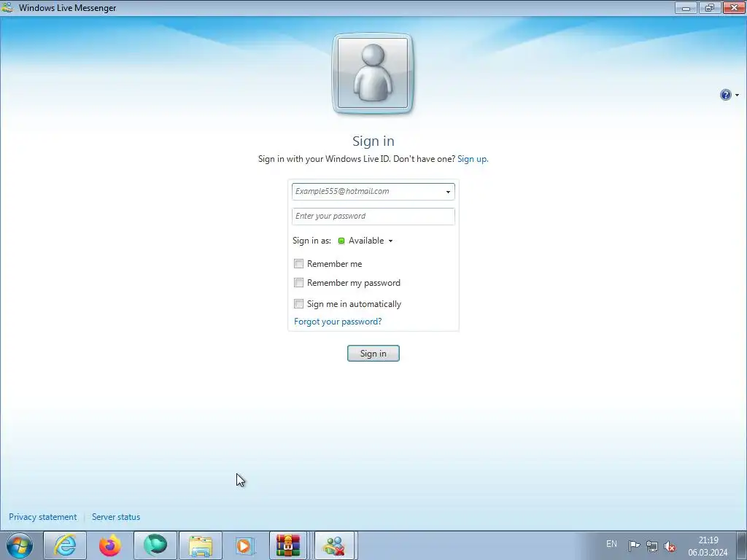747x560 pixels.
Task: Launch Windows Media Player from taskbar
Action: [245, 545]
